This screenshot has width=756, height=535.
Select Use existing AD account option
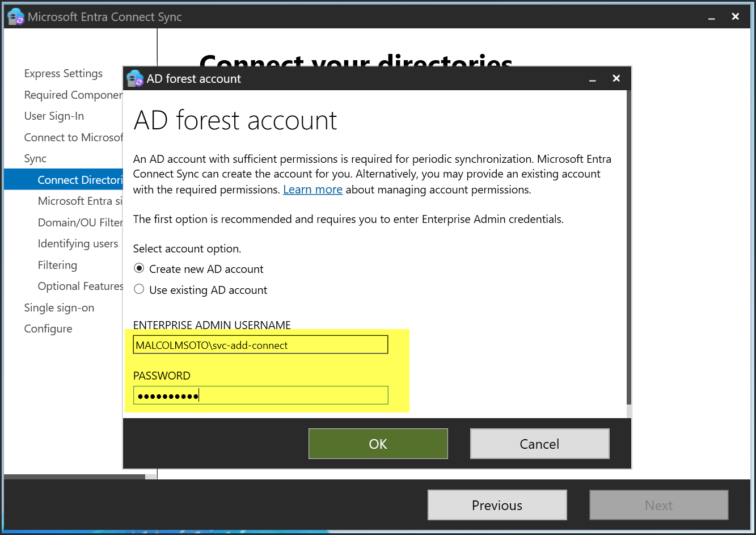click(139, 290)
